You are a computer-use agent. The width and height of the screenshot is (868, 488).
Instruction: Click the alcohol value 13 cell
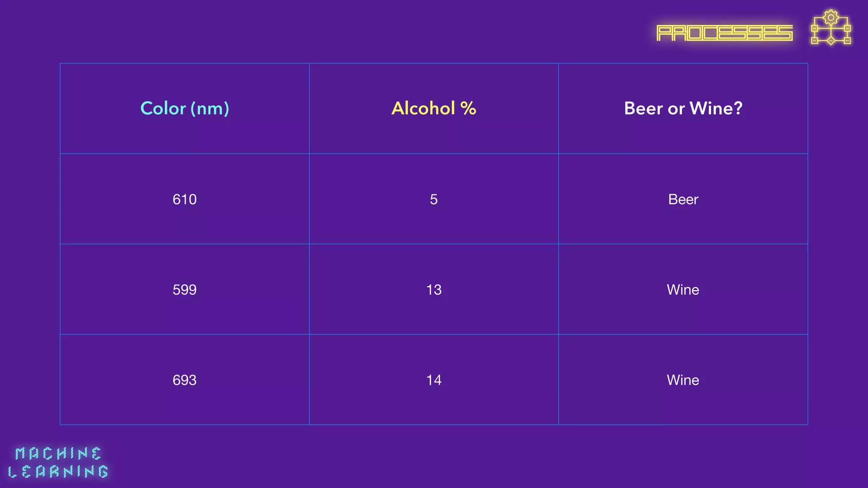point(434,289)
